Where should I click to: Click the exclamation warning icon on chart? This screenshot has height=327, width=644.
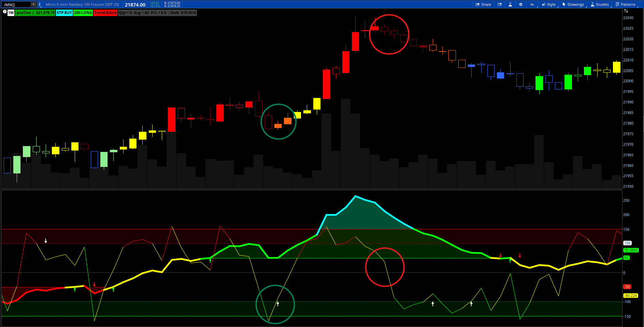click(x=4, y=12)
